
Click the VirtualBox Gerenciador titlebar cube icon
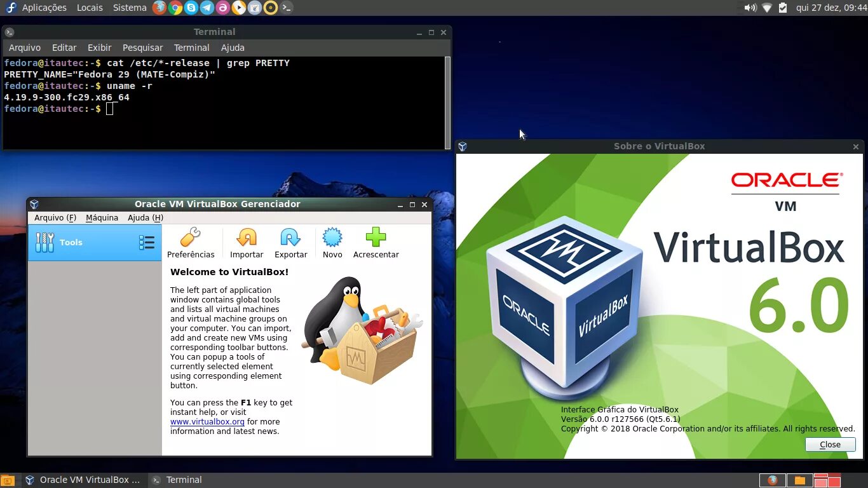click(34, 204)
